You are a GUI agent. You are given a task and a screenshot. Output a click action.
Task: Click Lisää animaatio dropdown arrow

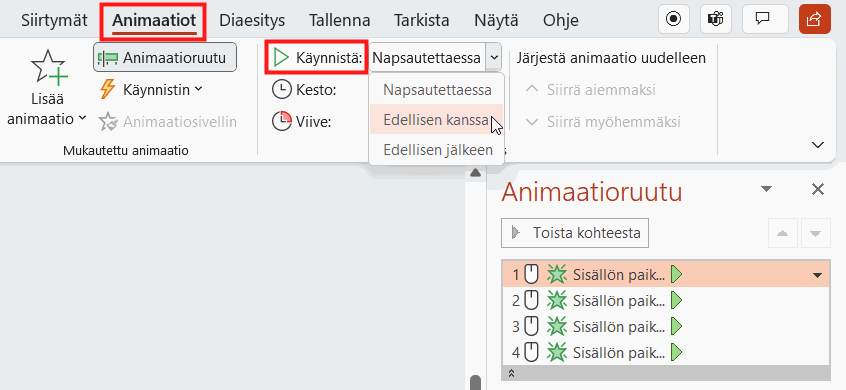point(82,118)
